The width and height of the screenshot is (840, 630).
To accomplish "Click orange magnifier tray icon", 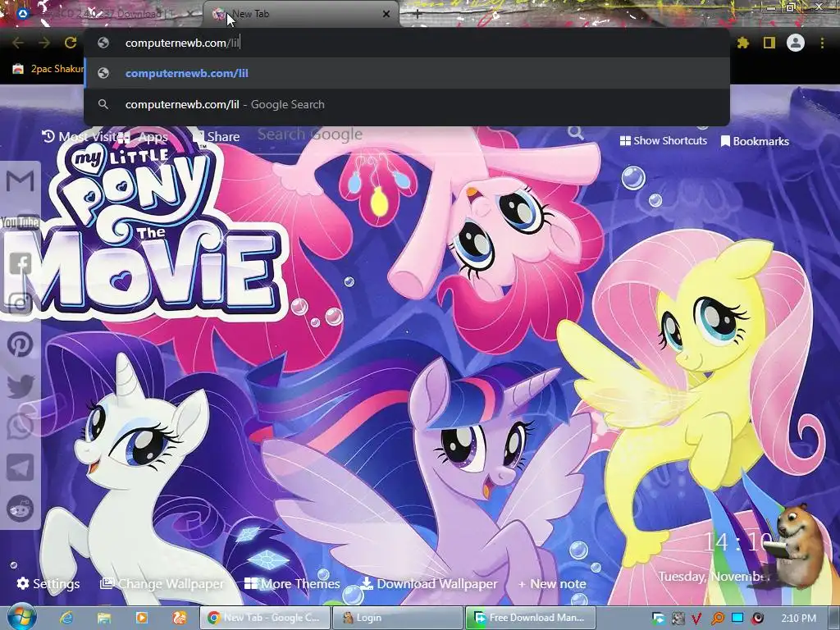I will coord(717,619).
